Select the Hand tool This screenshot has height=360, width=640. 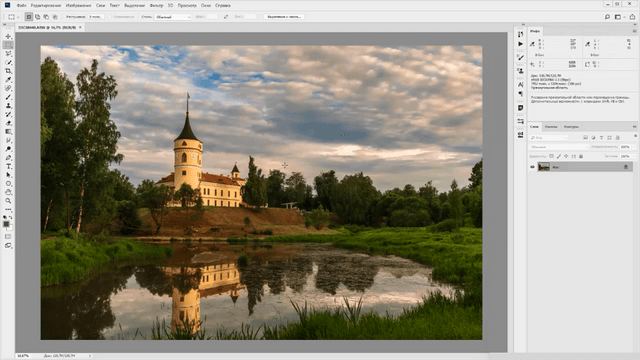point(8,192)
